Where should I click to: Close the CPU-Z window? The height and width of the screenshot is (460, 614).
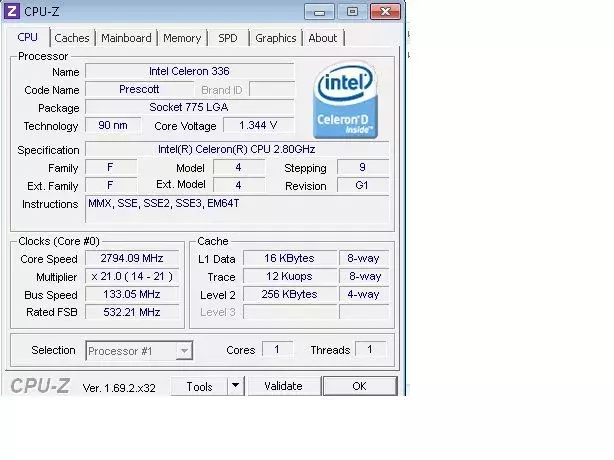pos(385,12)
